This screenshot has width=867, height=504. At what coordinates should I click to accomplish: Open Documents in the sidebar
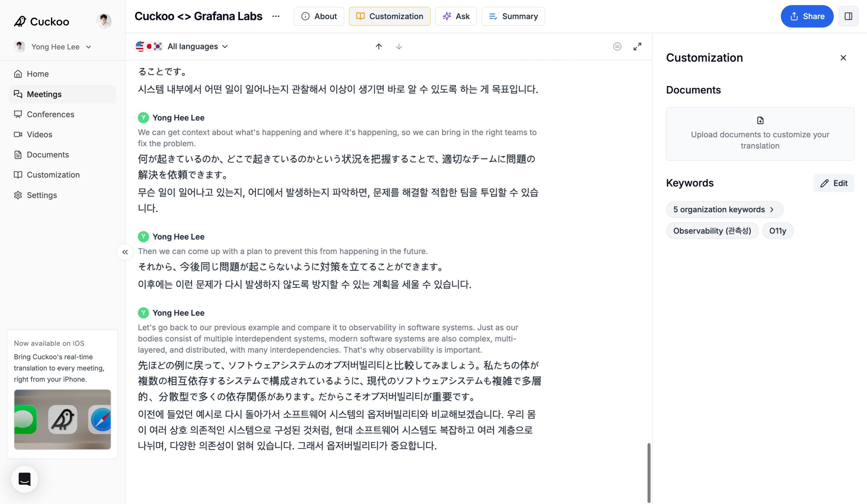(x=62, y=155)
